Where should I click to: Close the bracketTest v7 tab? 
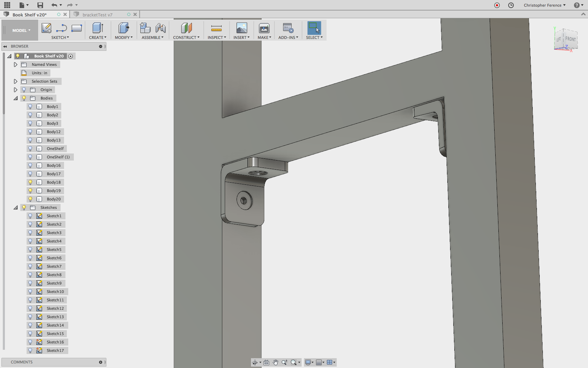pos(135,14)
